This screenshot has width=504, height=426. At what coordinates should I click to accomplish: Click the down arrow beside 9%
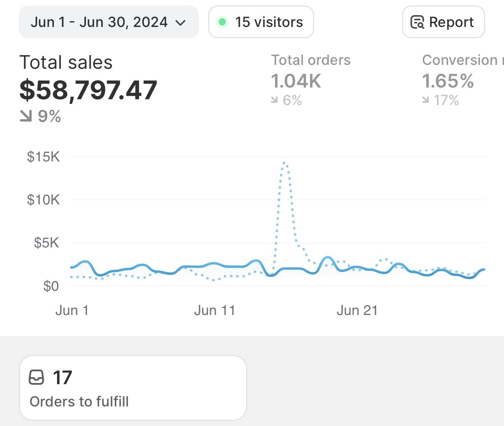click(26, 116)
